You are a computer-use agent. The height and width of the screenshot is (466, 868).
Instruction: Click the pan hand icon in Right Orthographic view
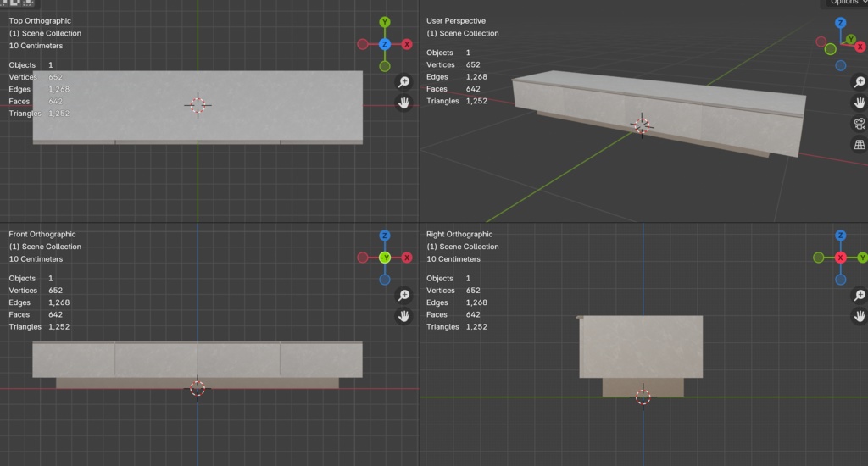click(860, 316)
